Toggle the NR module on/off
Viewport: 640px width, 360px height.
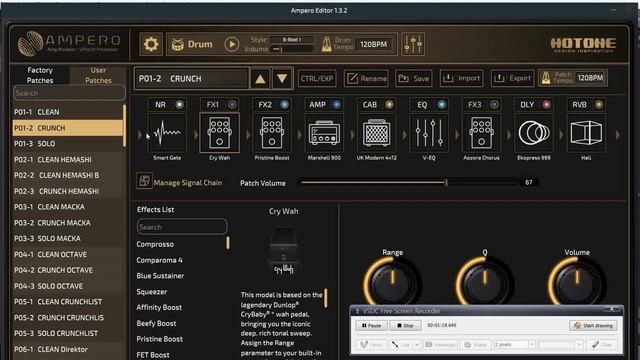tap(179, 104)
